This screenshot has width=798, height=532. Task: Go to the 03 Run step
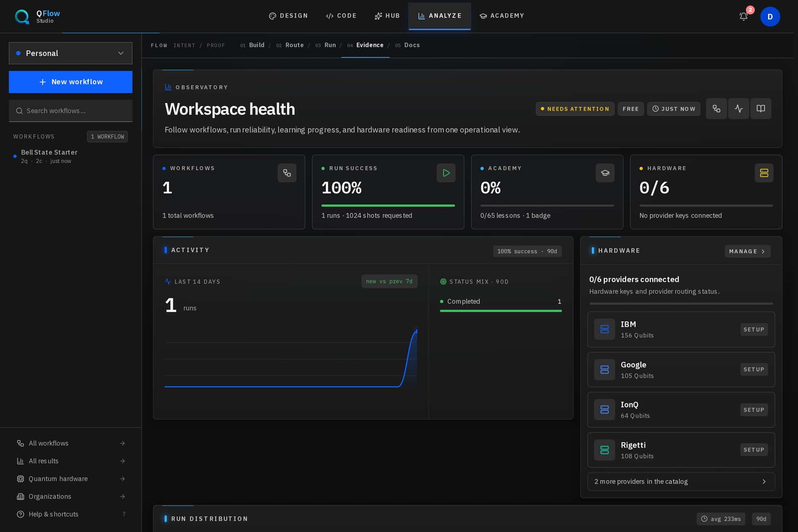pyautogui.click(x=325, y=45)
